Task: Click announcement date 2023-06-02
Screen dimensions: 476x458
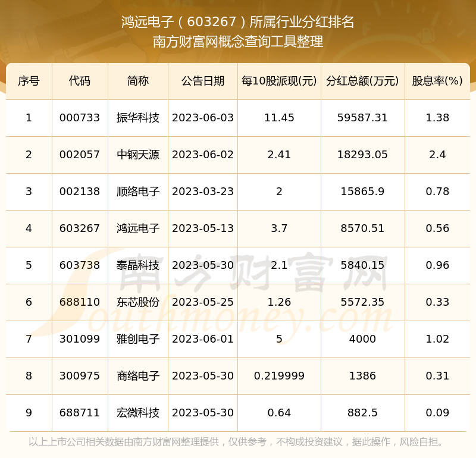Action: click(x=203, y=155)
